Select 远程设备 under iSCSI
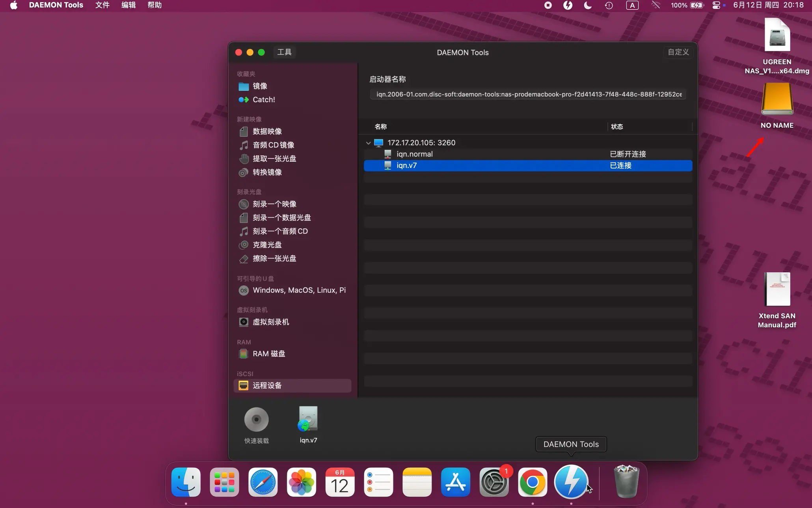Image resolution: width=812 pixels, height=508 pixels. point(292,386)
